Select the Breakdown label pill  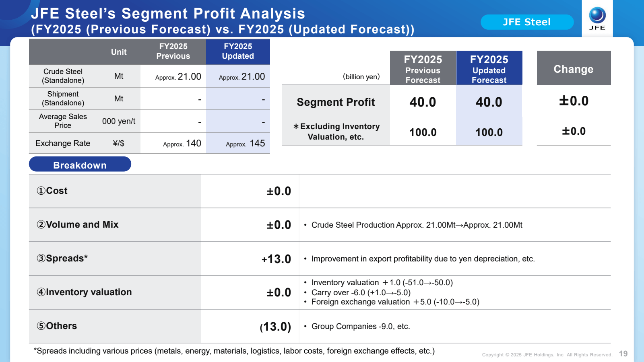pos(80,165)
